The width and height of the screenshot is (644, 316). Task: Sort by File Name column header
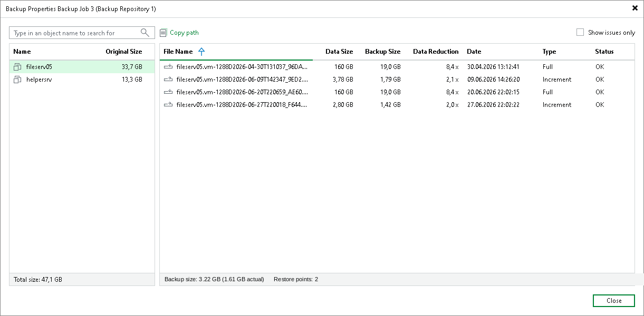[x=178, y=52]
